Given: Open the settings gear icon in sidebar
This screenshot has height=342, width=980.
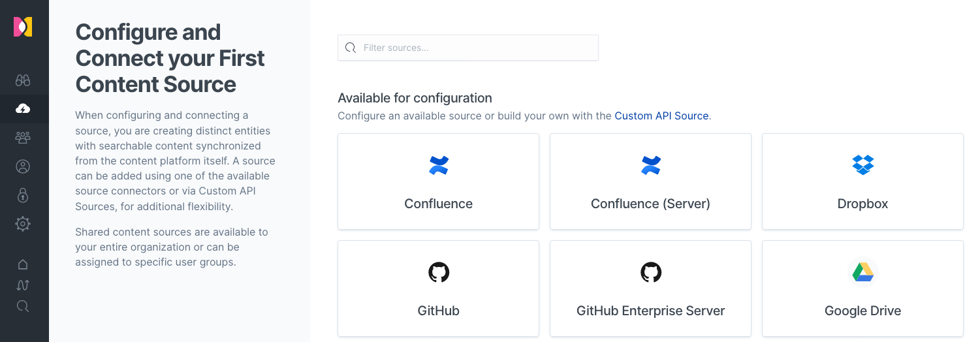Looking at the screenshot, I should 23,224.
